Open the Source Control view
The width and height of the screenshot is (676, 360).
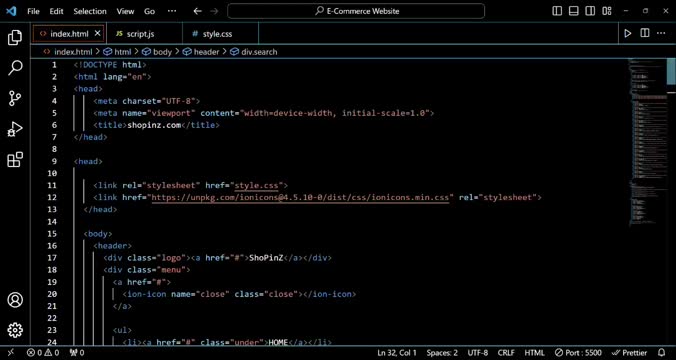(15, 98)
